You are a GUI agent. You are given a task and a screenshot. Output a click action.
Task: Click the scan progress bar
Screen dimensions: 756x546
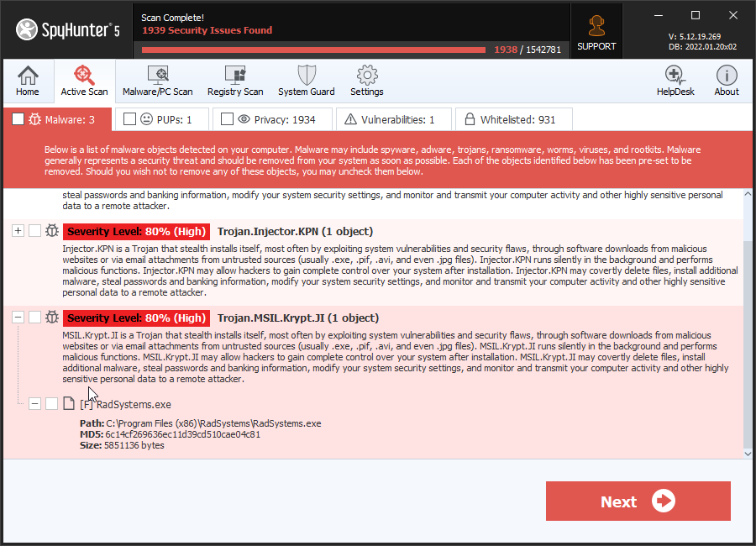click(x=313, y=50)
